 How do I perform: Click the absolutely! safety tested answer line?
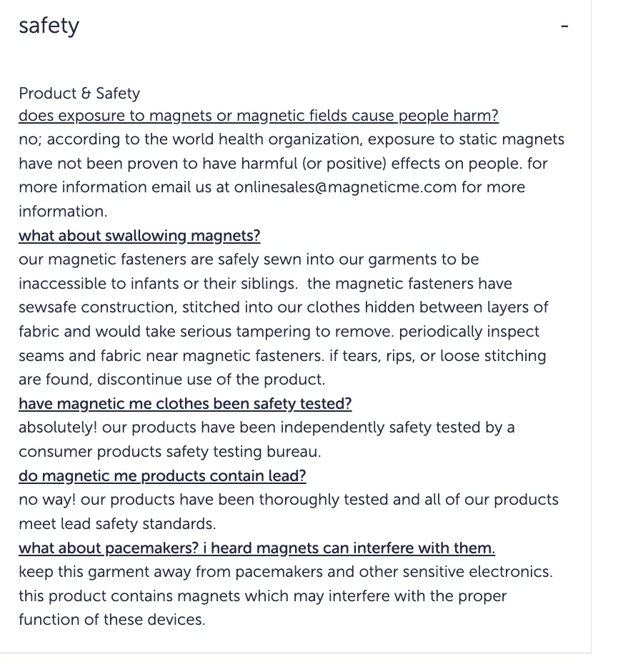click(266, 428)
